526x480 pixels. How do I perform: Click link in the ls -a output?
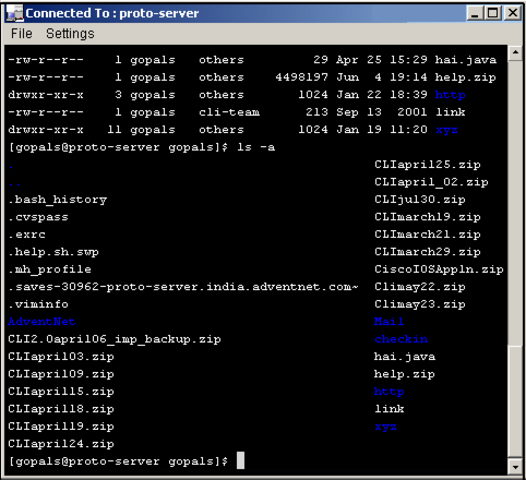click(x=389, y=409)
